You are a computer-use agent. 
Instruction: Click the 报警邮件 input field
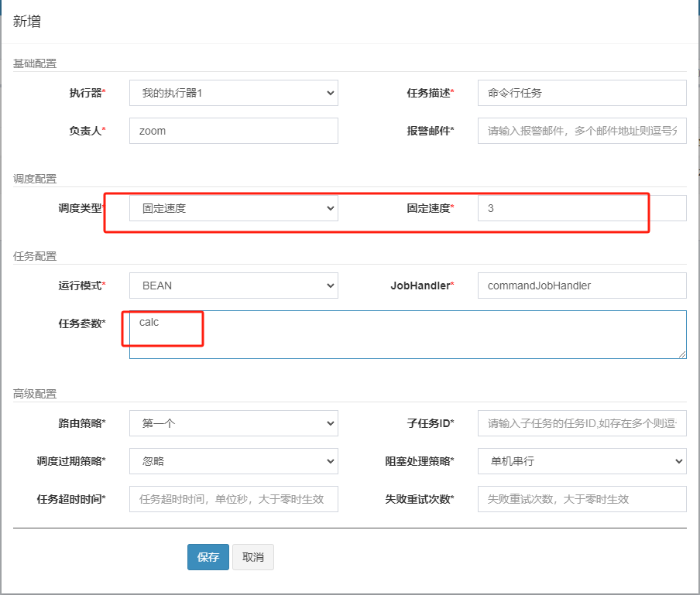click(581, 130)
